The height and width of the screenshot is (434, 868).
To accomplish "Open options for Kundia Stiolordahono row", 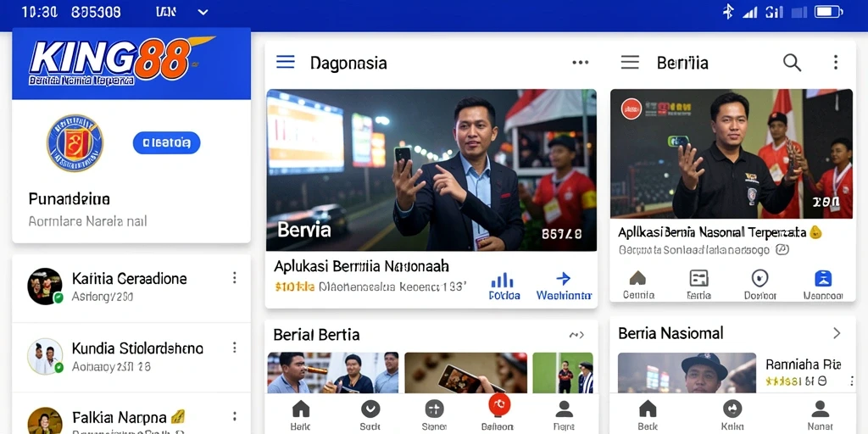I will [x=235, y=348].
